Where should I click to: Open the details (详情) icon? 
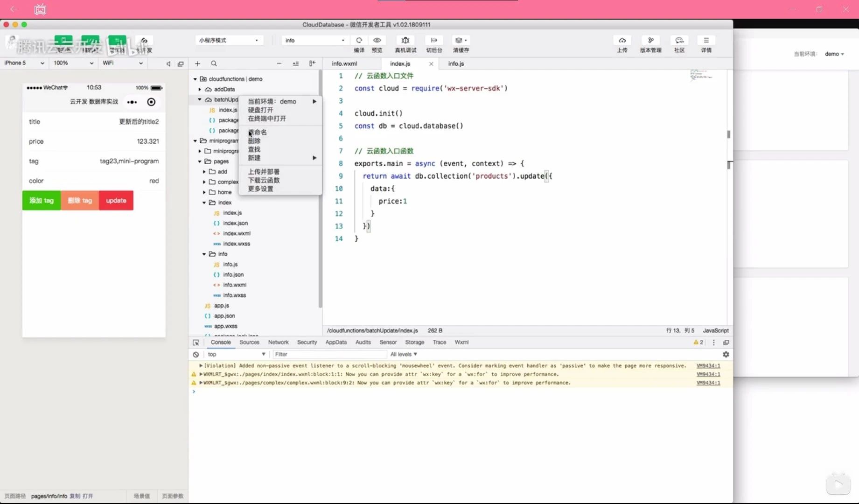(706, 40)
